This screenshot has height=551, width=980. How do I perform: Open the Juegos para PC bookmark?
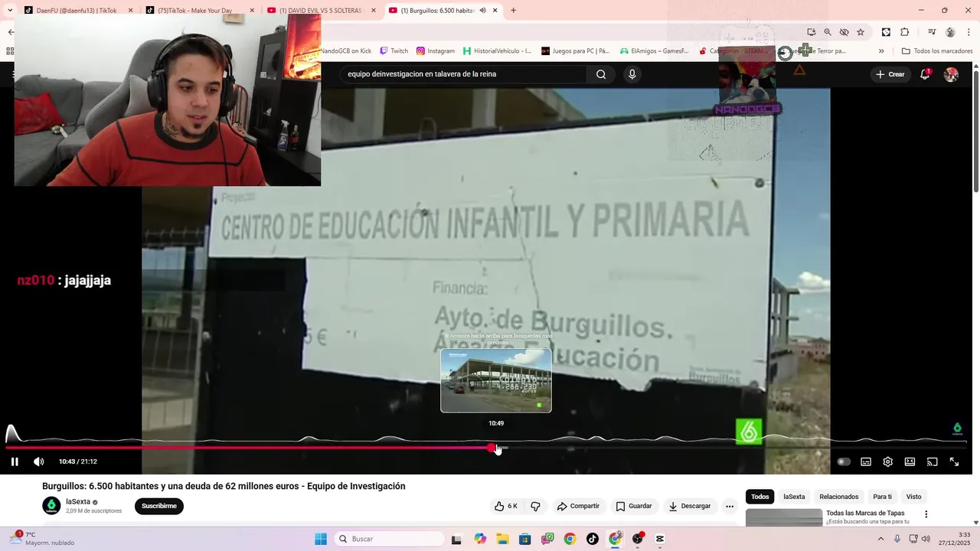click(575, 51)
